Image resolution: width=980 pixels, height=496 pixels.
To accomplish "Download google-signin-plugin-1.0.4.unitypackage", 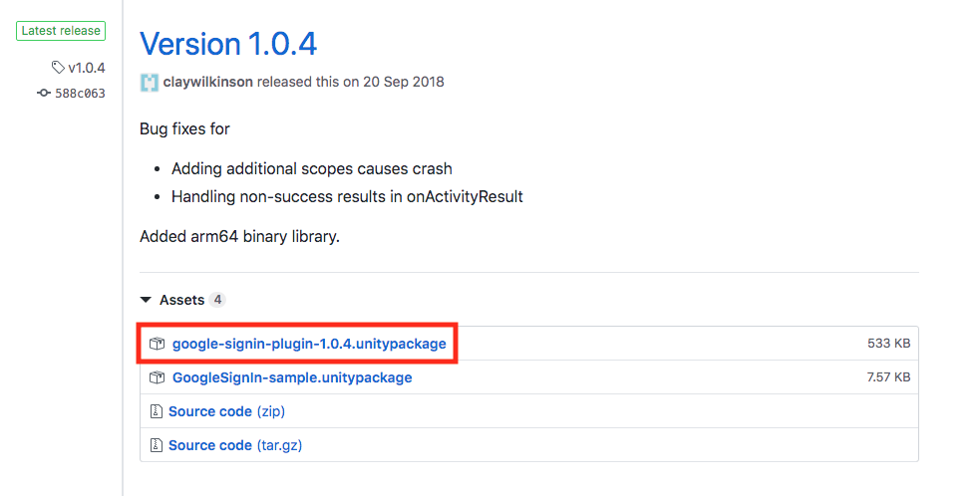I will point(309,344).
